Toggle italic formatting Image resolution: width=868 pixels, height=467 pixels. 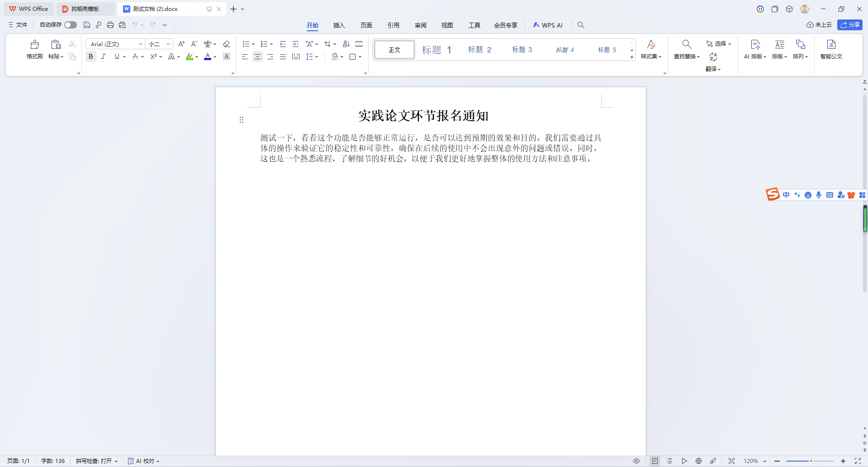click(104, 57)
